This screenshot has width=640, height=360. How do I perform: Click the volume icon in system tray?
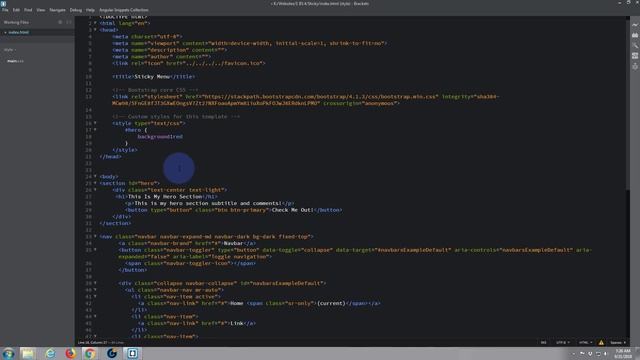click(x=606, y=353)
